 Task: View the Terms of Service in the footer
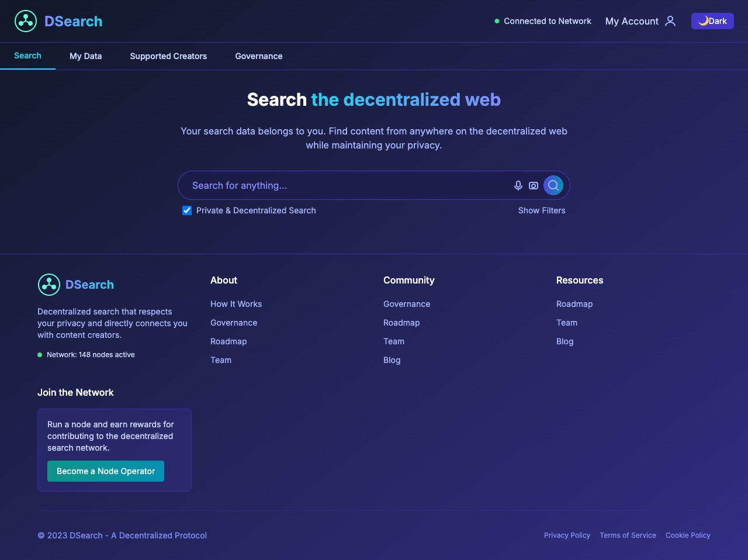point(628,535)
